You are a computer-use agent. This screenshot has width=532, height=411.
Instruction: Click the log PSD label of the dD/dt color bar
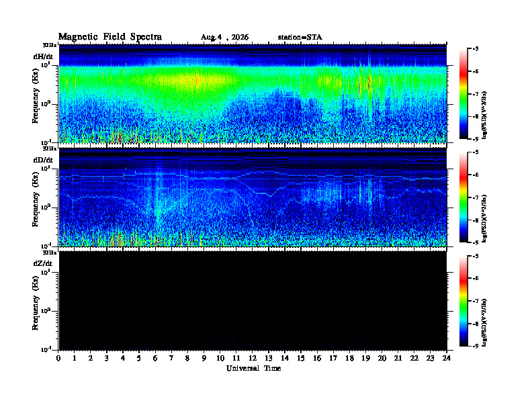(484, 219)
